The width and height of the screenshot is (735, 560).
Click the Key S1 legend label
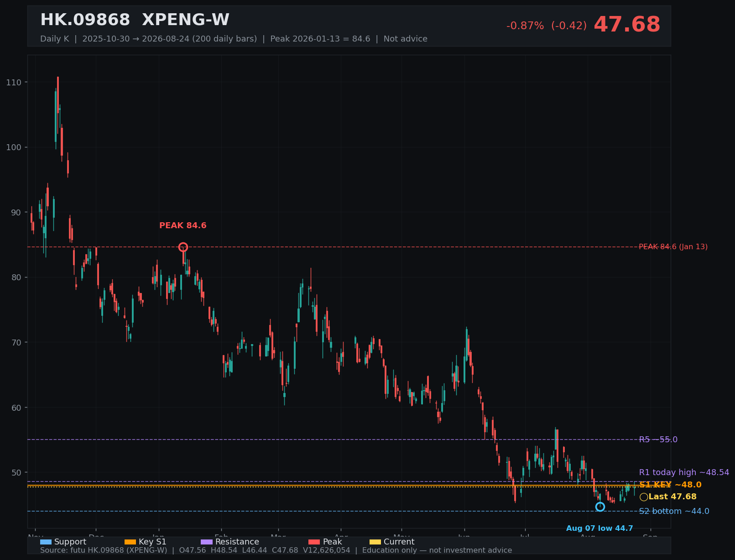[x=152, y=542]
